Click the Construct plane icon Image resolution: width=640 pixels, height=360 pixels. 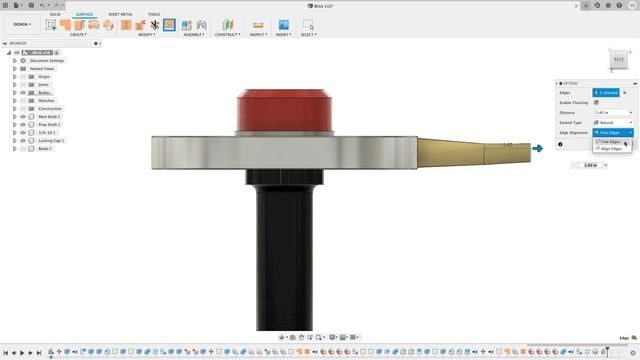[228, 25]
